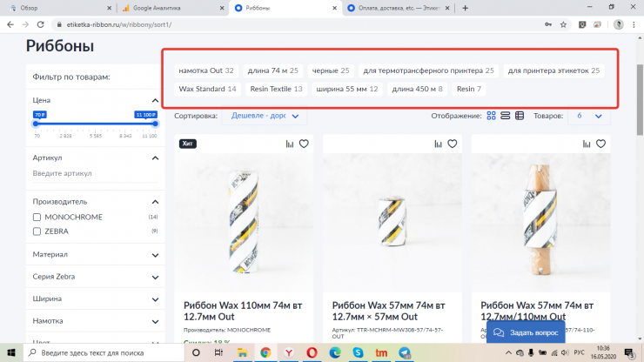Click minimum price slider handle

tap(36, 124)
